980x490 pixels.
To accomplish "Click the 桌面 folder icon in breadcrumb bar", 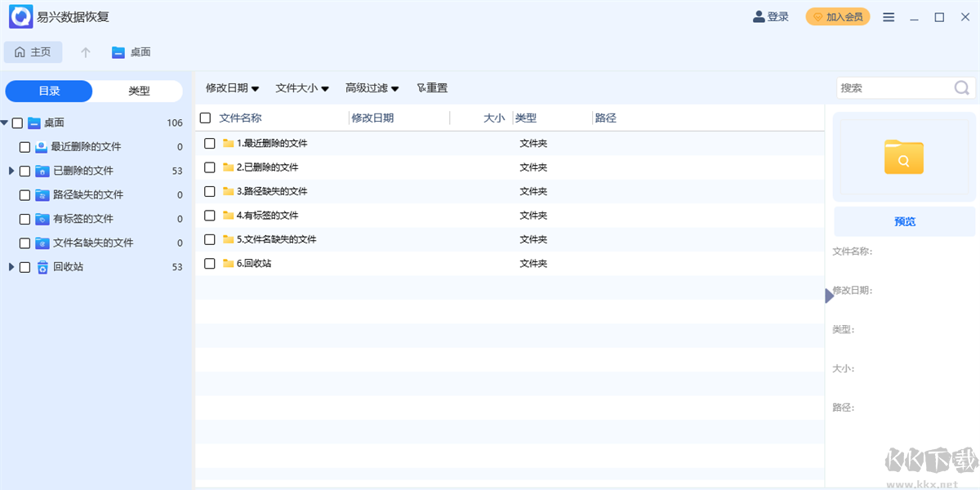I will pos(117,51).
